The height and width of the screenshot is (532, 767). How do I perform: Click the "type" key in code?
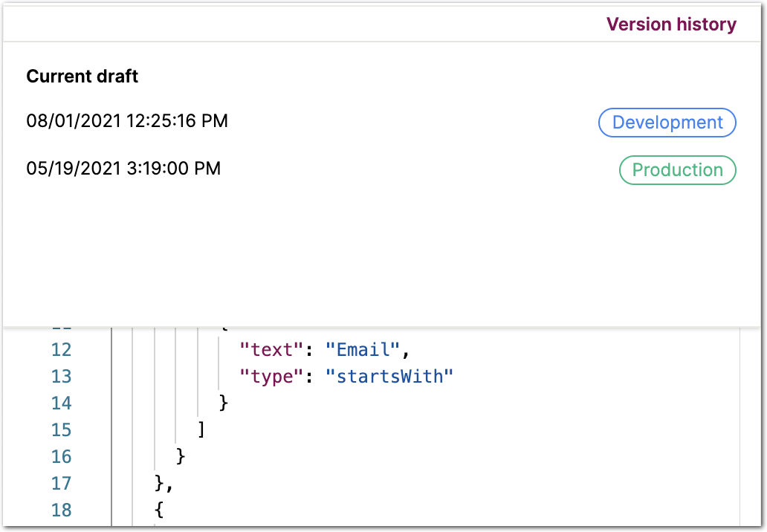pyautogui.click(x=271, y=377)
